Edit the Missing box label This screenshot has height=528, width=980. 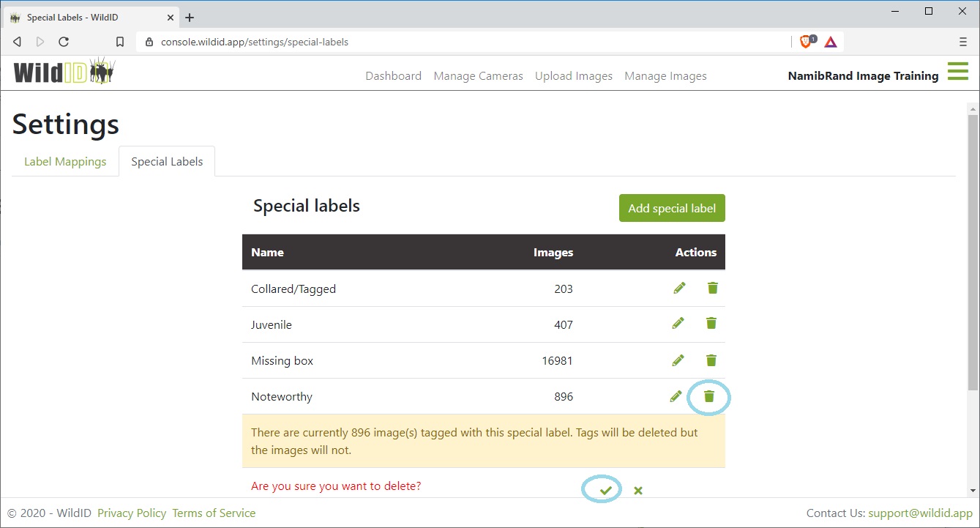[x=678, y=360]
